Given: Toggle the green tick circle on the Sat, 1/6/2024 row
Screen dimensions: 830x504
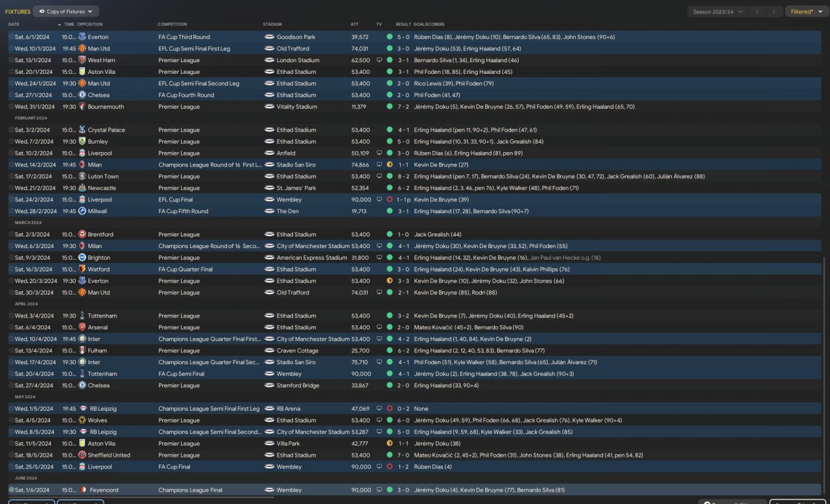Looking at the screenshot, I should 11,490.
